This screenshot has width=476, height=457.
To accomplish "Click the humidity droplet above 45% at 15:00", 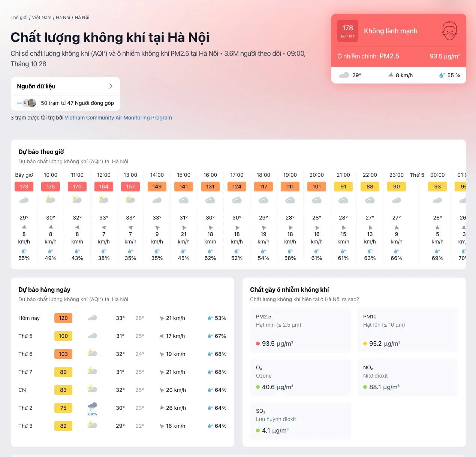I will tap(184, 251).
